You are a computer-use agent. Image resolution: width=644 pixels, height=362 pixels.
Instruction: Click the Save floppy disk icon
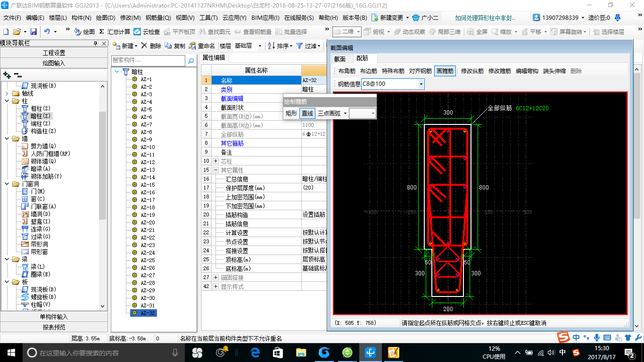coord(33,32)
